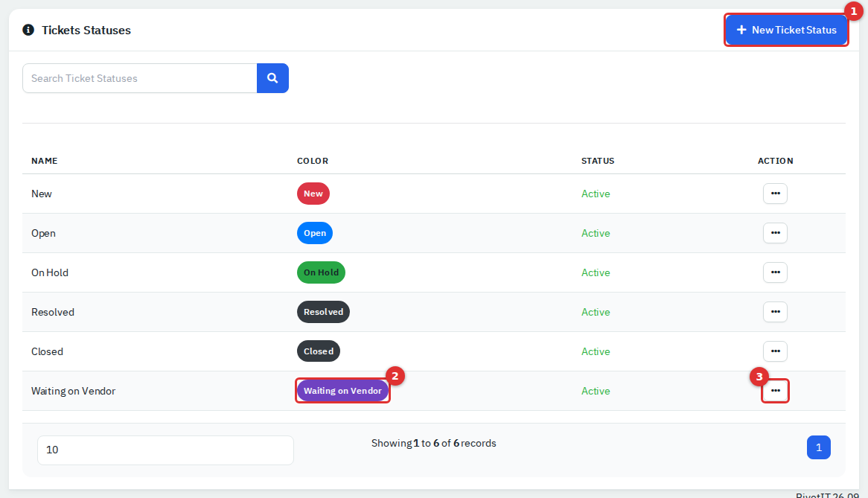Select the name cell "Waiting on Vendor"

click(74, 391)
